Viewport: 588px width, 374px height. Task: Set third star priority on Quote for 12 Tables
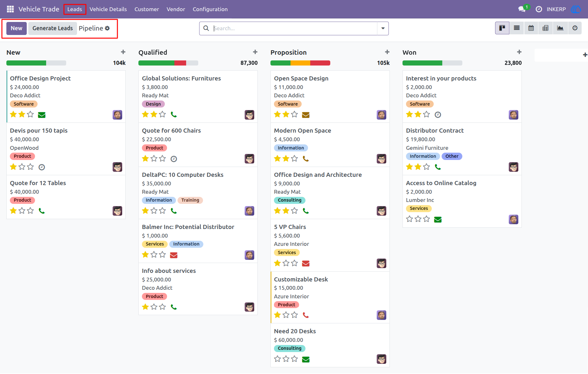30,211
